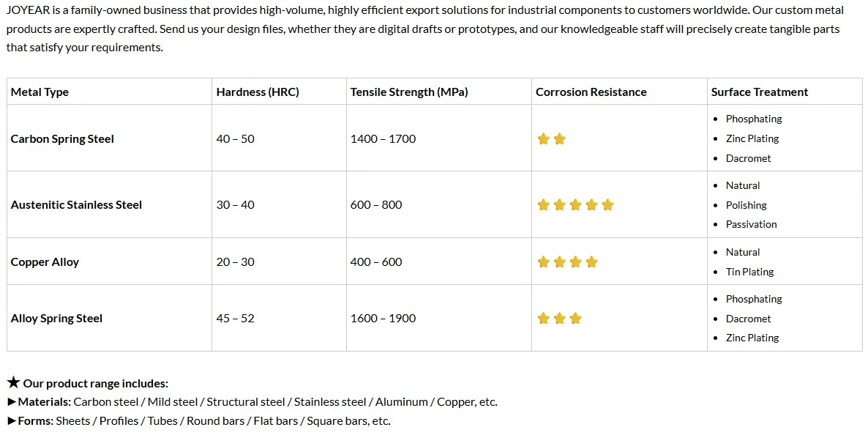Select the Austenitic Stainless Steel row label
This screenshot has width=868, height=438.
point(76,205)
